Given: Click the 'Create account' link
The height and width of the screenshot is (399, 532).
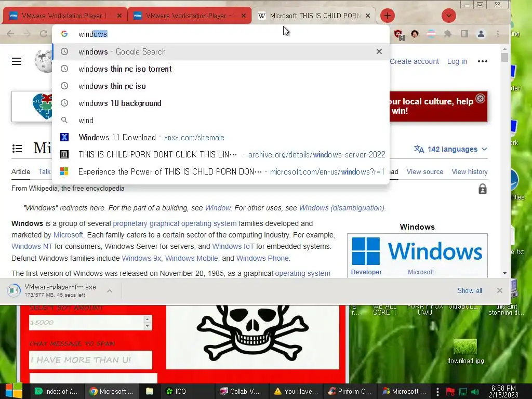Looking at the screenshot, I should click(x=414, y=61).
